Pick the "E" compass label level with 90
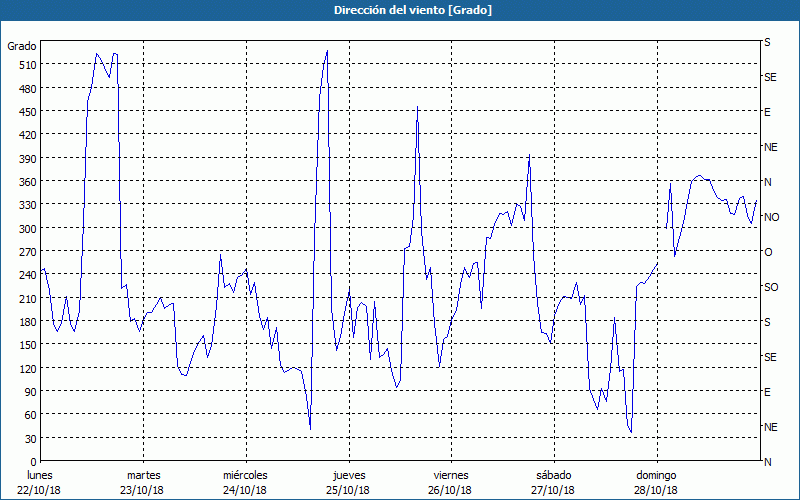Viewport: 800px width, 500px height. [767, 392]
